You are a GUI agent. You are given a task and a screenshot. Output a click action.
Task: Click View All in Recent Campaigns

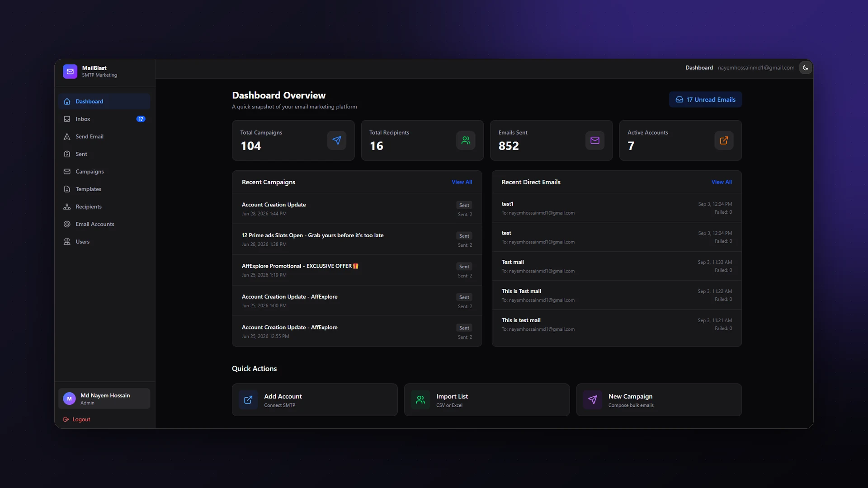coord(462,182)
